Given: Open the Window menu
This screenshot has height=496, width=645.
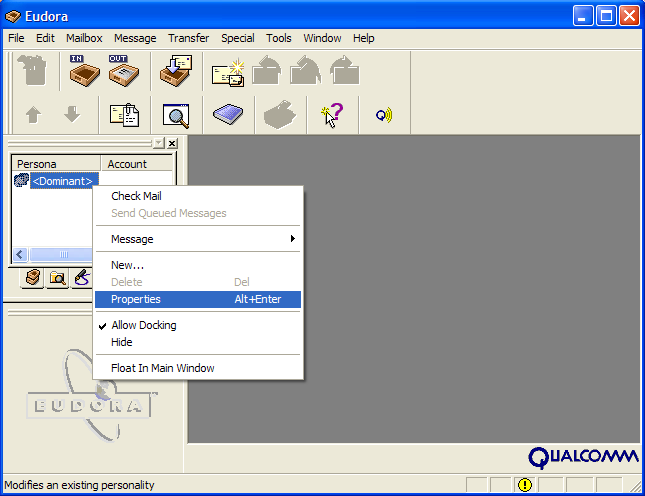Looking at the screenshot, I should (322, 38).
